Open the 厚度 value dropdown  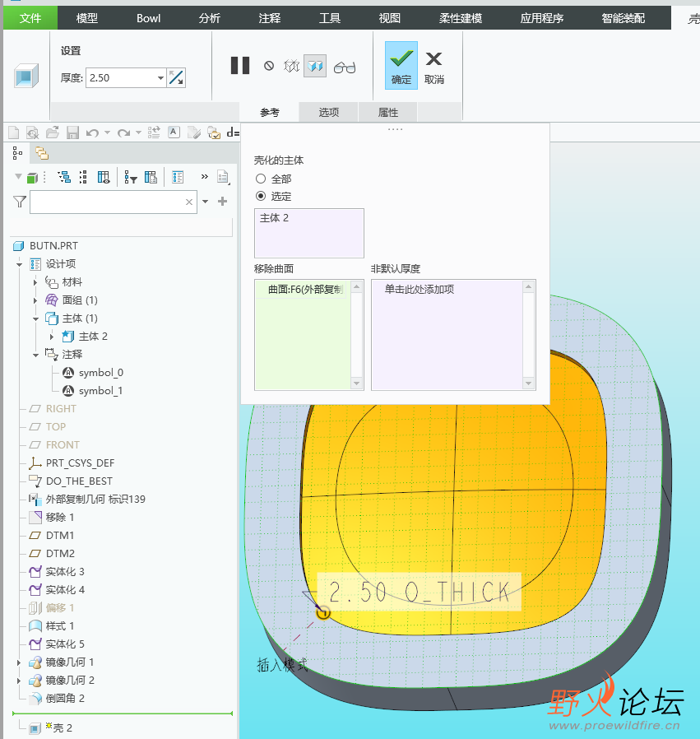160,77
